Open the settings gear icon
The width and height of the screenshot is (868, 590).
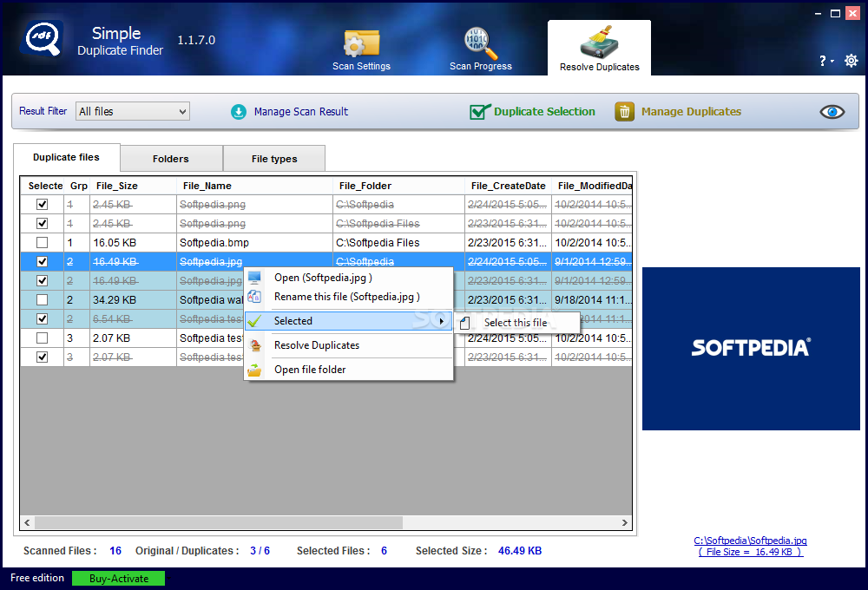852,61
